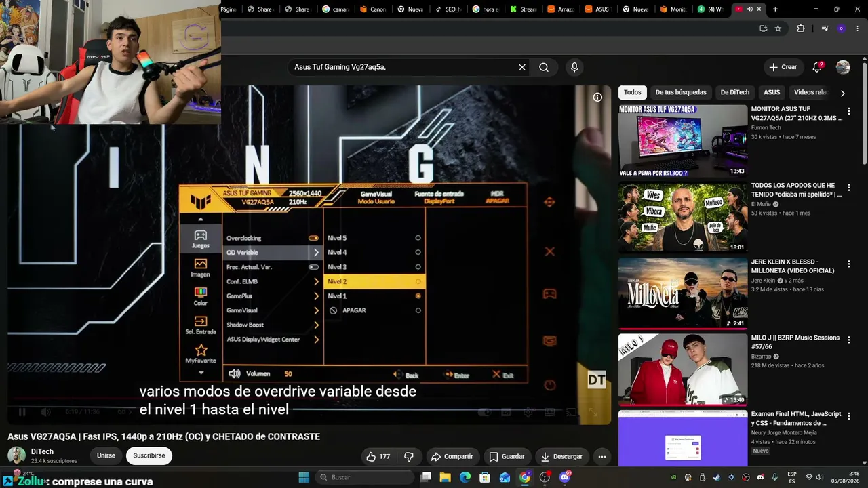Open Microsoft Edge from the taskbar
The image size is (868, 488).
465,477
